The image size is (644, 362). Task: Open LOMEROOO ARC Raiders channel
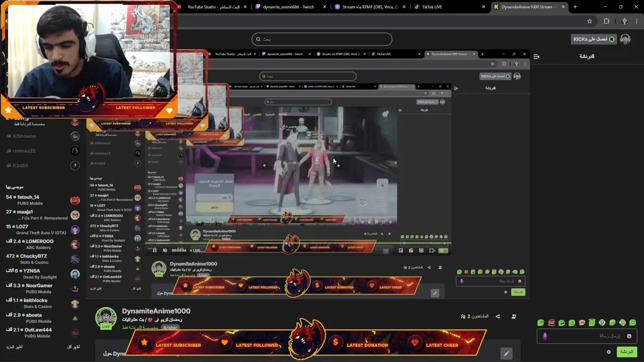(43, 244)
